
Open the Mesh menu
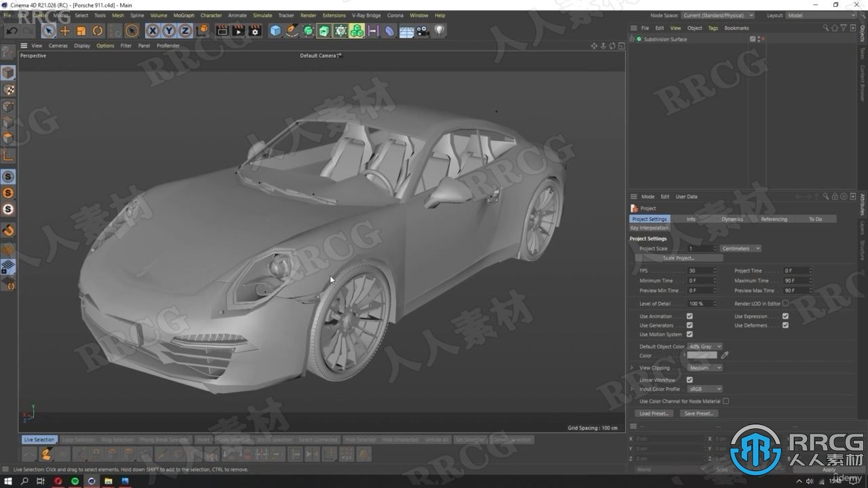tap(118, 15)
